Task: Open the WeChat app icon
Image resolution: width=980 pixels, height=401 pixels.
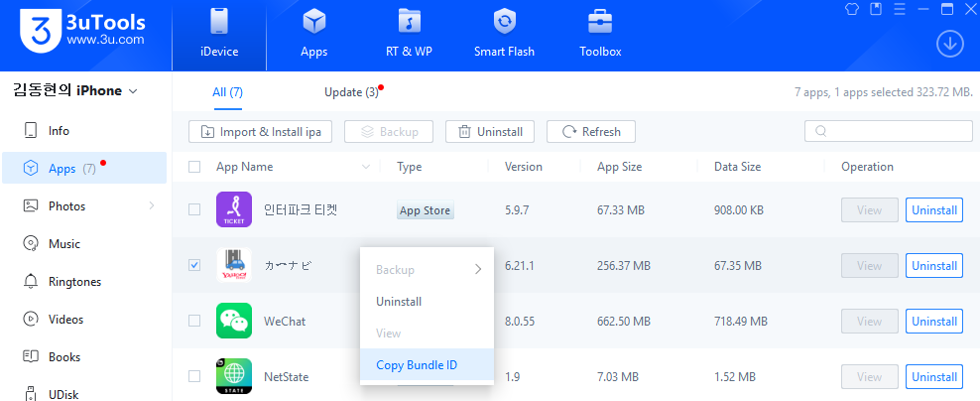Action: coord(234,322)
